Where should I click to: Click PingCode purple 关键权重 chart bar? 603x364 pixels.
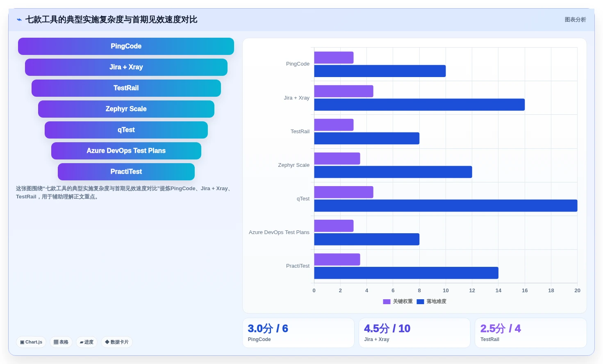(x=334, y=58)
